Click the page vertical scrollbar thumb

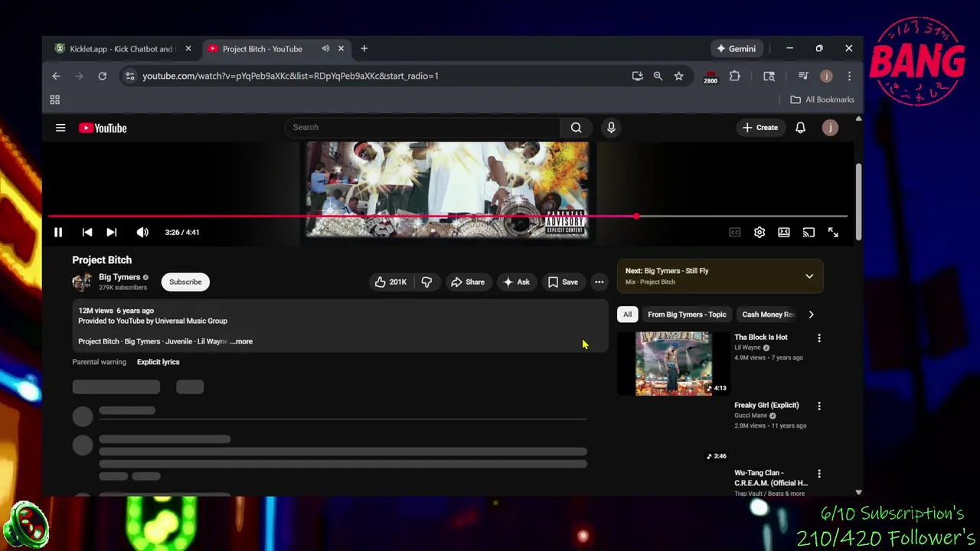coord(858,201)
